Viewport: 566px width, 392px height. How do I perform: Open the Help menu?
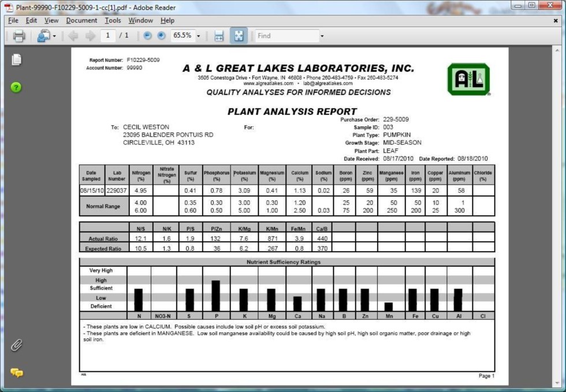tap(167, 20)
